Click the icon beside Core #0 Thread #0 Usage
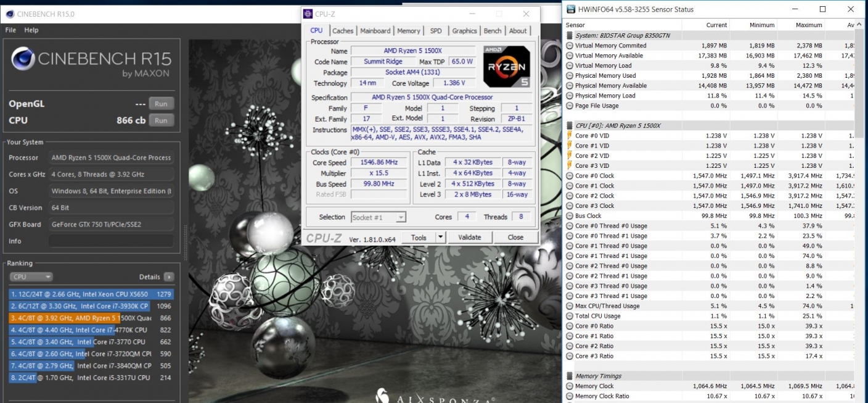The height and width of the screenshot is (403, 868). pos(570,226)
